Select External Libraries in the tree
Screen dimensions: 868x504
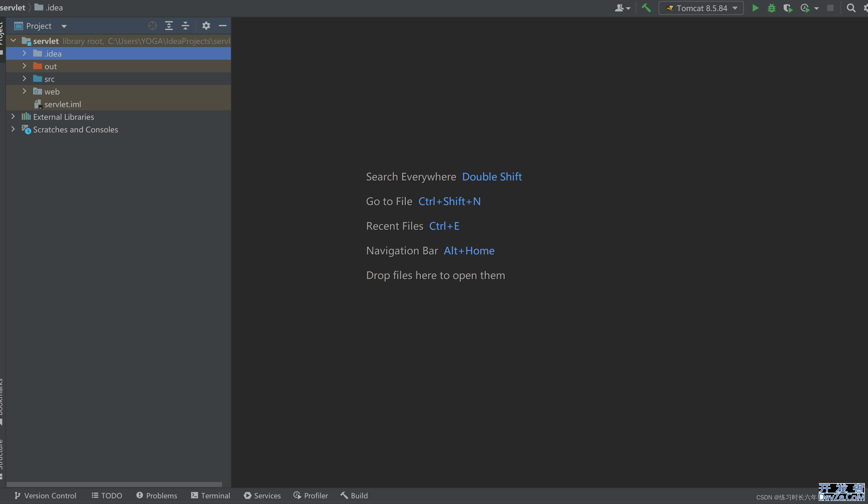pyautogui.click(x=63, y=117)
